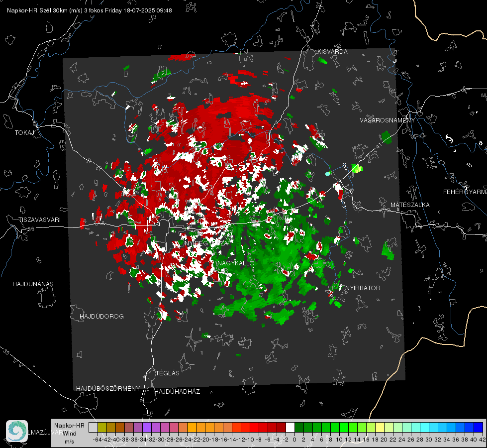Click the HAJDÚDOROG town label
This screenshot has width=487, height=448.
(101, 317)
